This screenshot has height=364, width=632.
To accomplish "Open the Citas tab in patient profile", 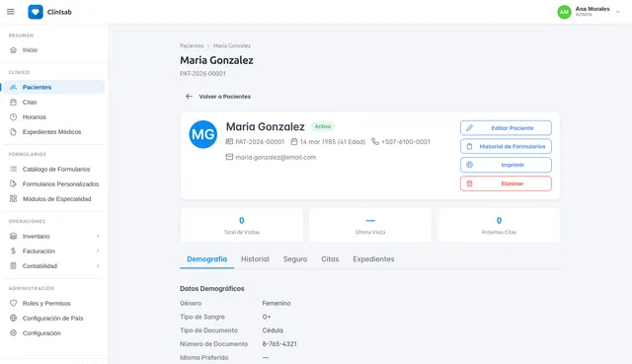I will (330, 259).
